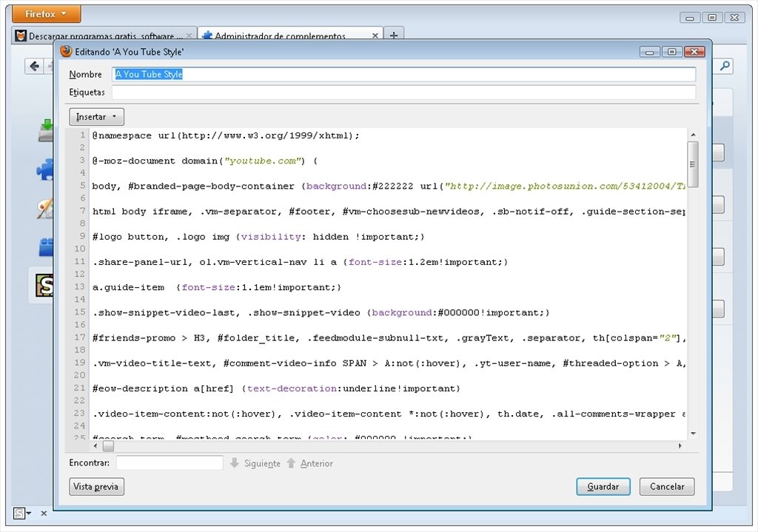Click the Etiquetas input field
The width and height of the screenshot is (758, 532).
point(403,92)
